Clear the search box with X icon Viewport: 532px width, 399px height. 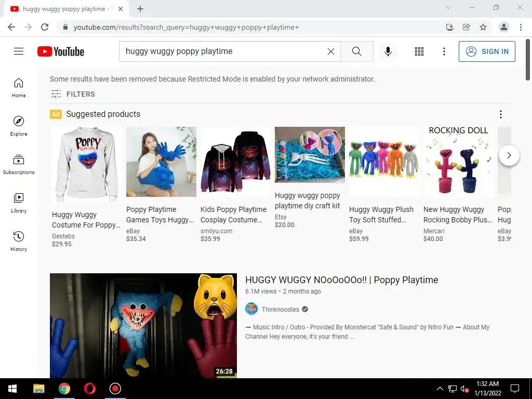(331, 51)
